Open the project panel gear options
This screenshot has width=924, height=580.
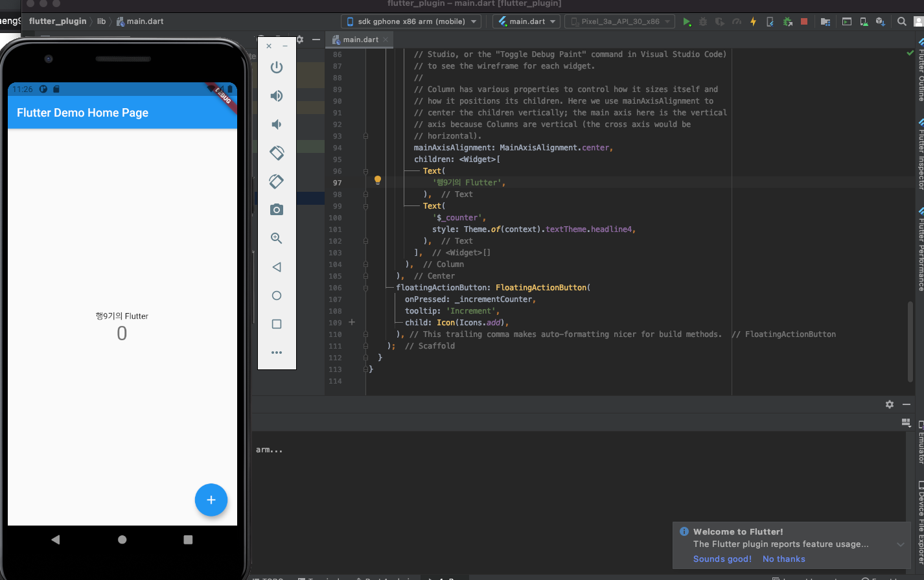click(300, 40)
